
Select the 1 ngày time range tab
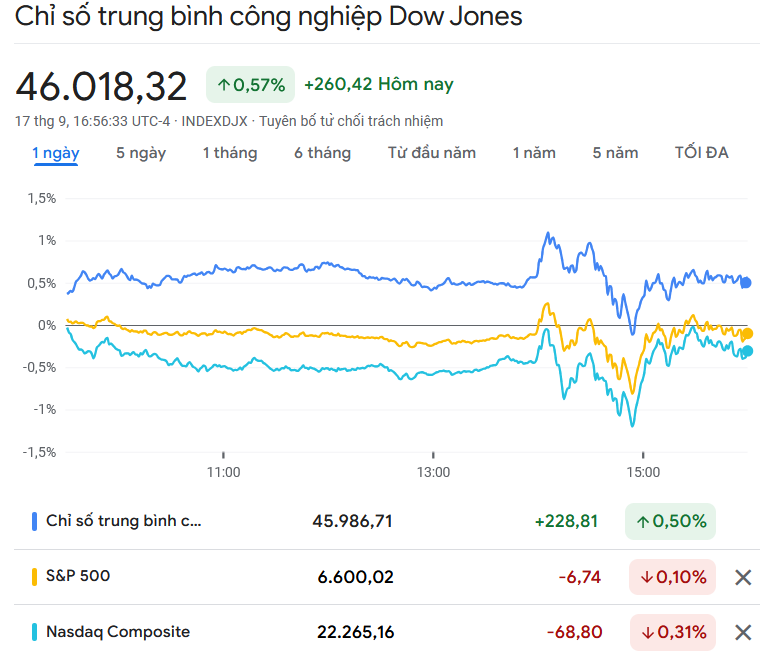coord(56,153)
